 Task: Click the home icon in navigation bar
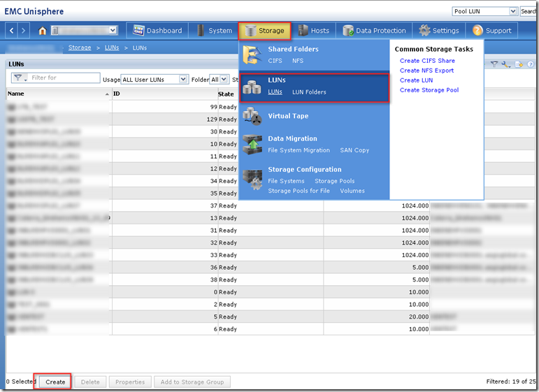point(43,31)
